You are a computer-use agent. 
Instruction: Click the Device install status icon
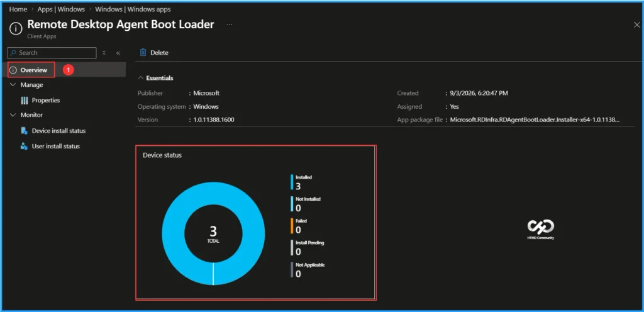tap(25, 131)
